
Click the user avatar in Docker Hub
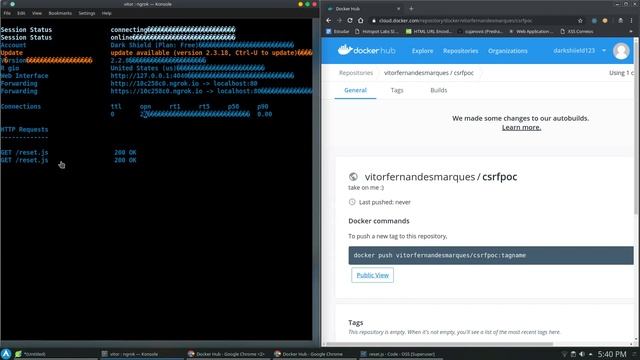(x=621, y=51)
